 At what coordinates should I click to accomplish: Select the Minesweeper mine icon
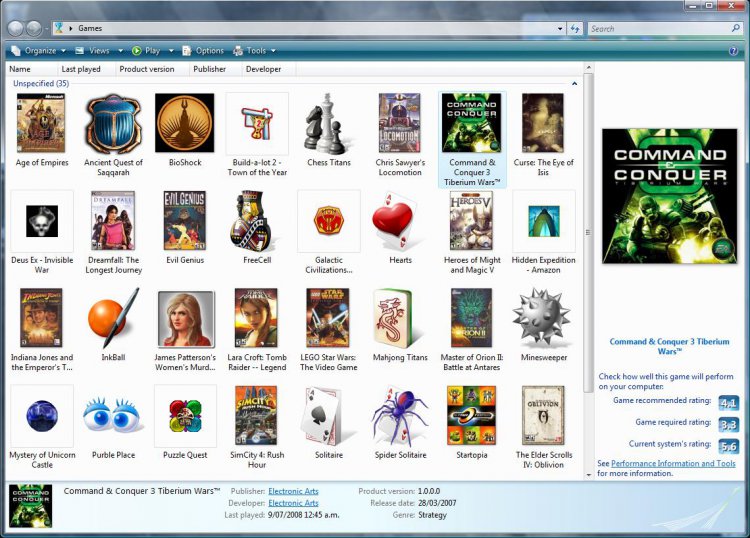click(541, 318)
